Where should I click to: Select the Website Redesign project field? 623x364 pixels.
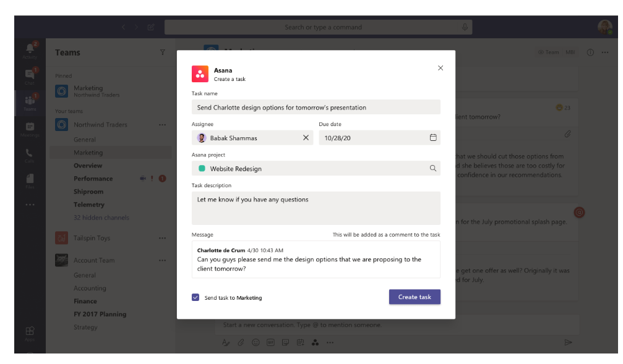316,168
